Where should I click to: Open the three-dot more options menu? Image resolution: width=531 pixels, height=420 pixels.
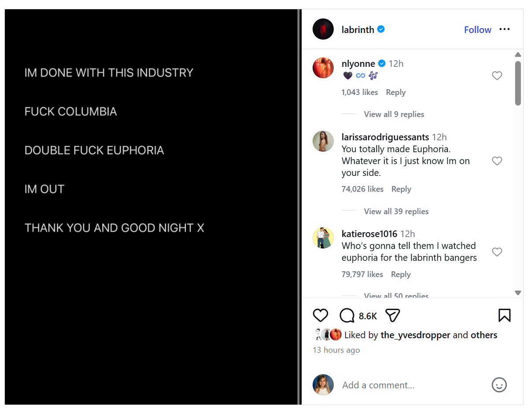(505, 29)
